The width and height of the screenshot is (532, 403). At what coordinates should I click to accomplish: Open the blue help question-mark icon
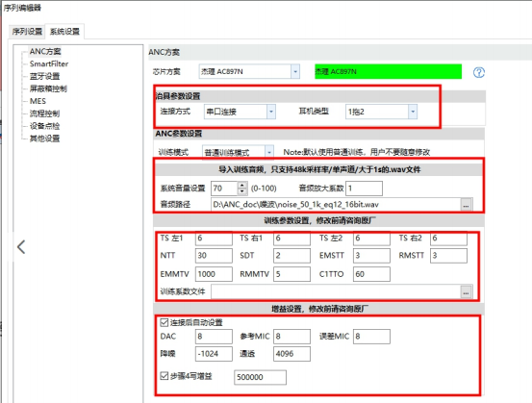tap(479, 72)
